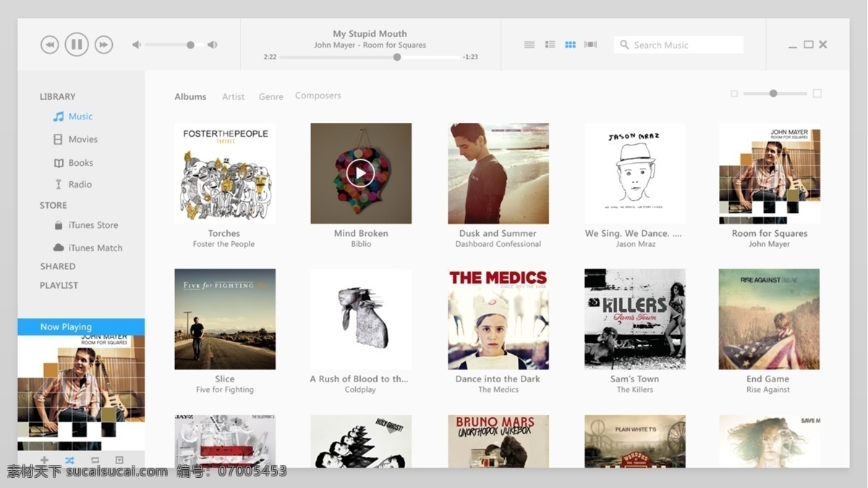The width and height of the screenshot is (868, 488).
Task: Click the loud speaker icon
Action: 212,45
